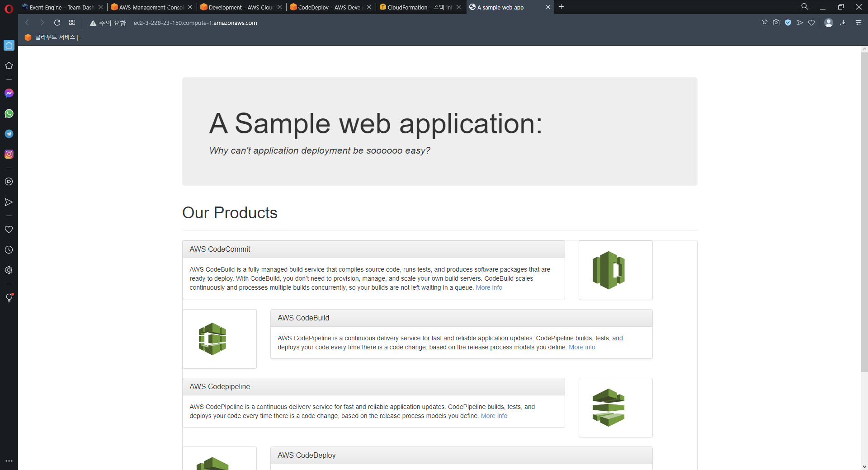Open Messenger in the sidebar
This screenshot has width=868, height=470.
[9, 93]
